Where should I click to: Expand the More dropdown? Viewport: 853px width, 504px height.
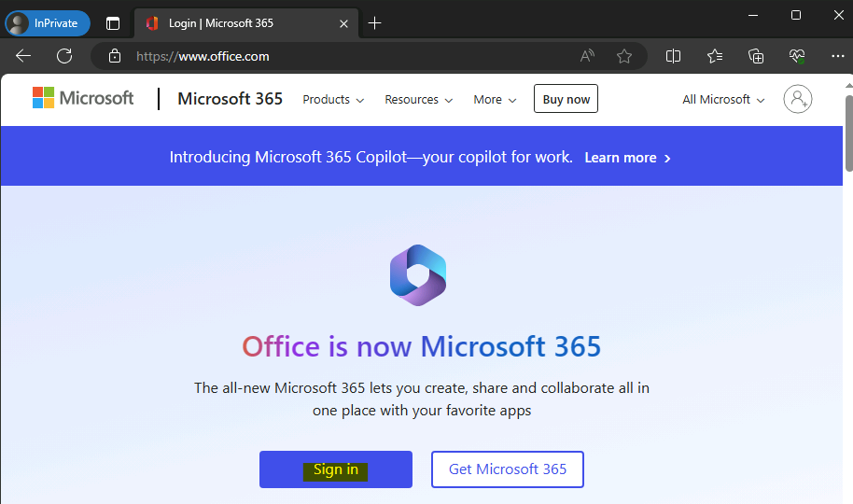[495, 100]
